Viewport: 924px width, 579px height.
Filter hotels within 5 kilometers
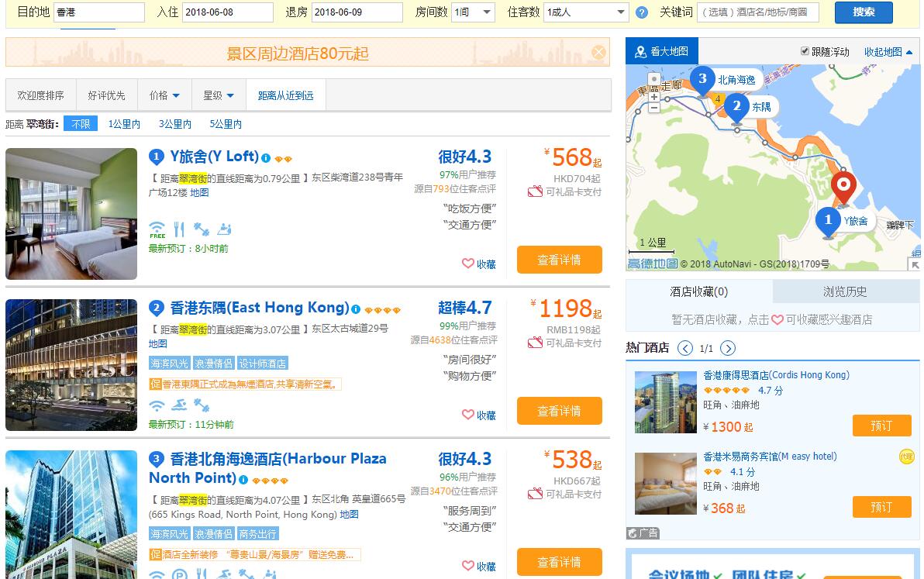226,124
